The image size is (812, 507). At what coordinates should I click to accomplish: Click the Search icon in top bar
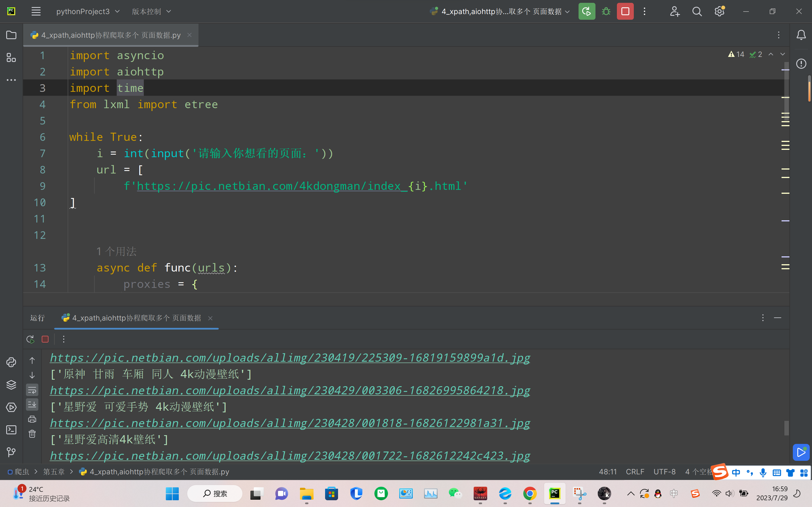[x=697, y=11]
